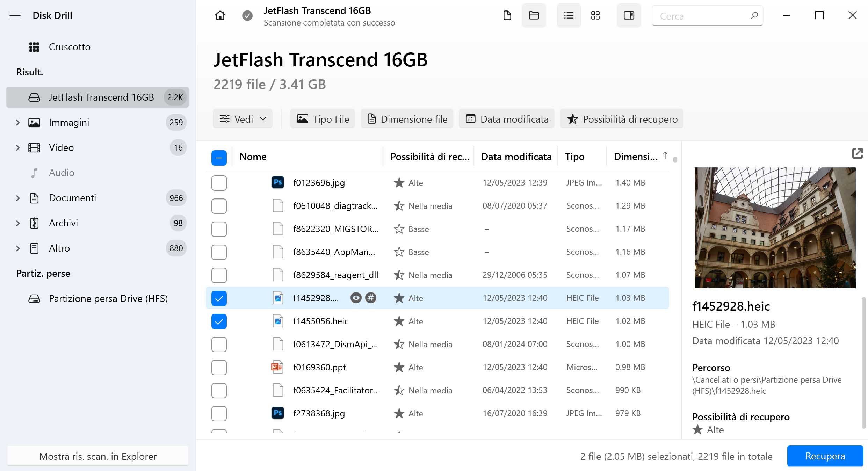This screenshot has width=868, height=471.
Task: Click the drive icon of Partizione persa Drive
Action: [x=34, y=298]
